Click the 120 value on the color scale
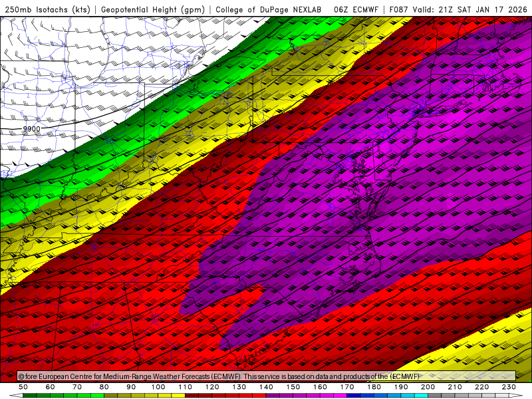The height and width of the screenshot is (399, 532). (212, 387)
